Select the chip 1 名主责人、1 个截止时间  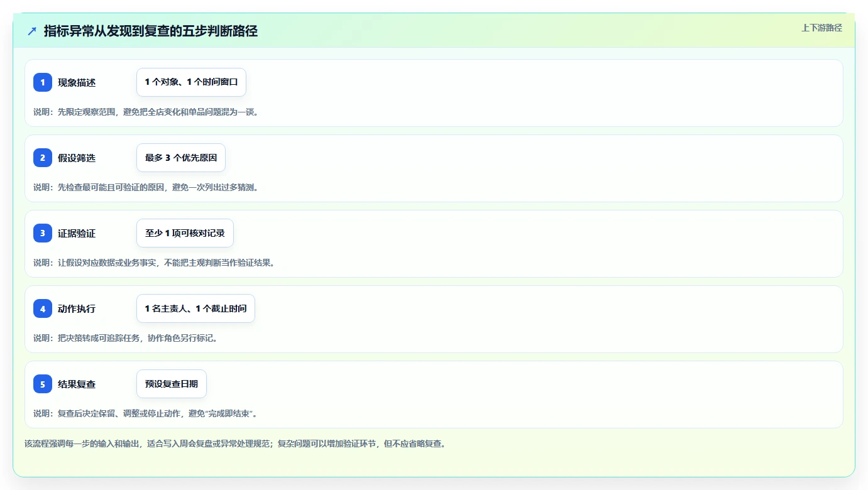pos(195,308)
